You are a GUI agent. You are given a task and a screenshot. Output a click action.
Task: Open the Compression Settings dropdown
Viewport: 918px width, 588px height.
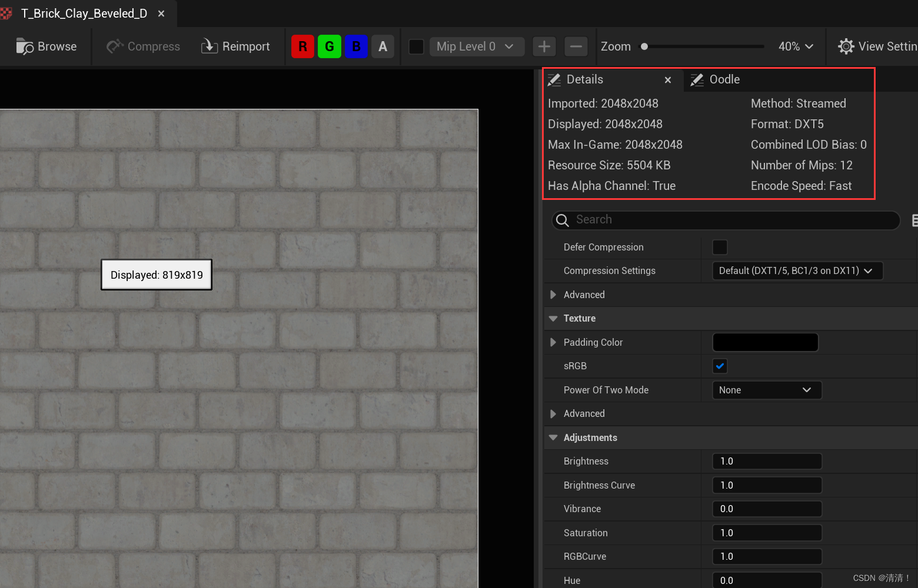tap(797, 270)
